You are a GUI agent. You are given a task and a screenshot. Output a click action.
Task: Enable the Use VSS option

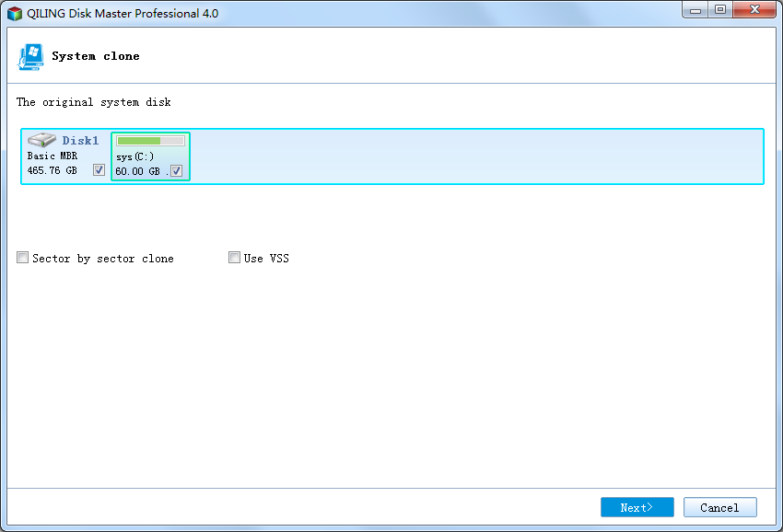(x=234, y=258)
